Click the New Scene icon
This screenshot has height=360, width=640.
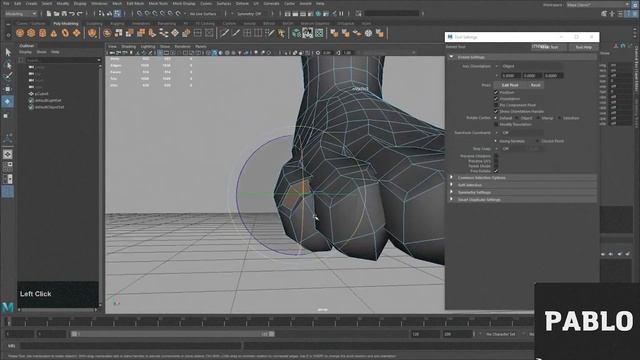pos(49,13)
